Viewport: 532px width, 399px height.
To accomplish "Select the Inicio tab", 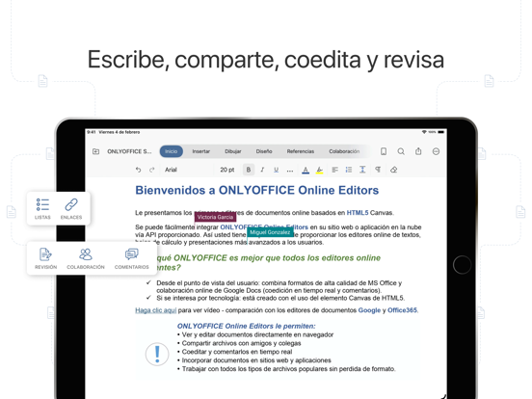I will (x=172, y=151).
